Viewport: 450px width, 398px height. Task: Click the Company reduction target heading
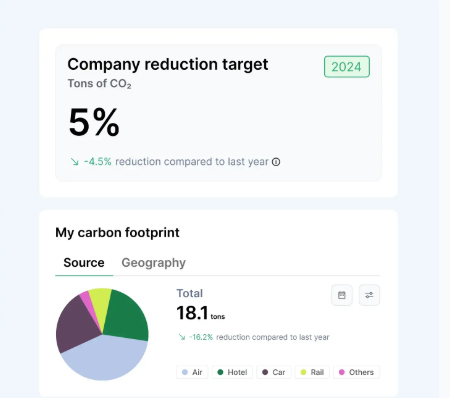coord(168,64)
